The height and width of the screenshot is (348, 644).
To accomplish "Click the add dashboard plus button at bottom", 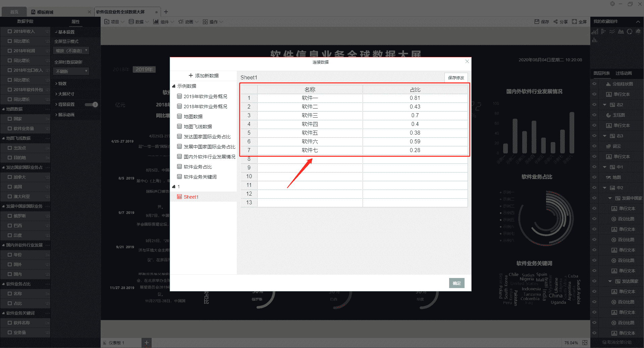I will point(147,343).
